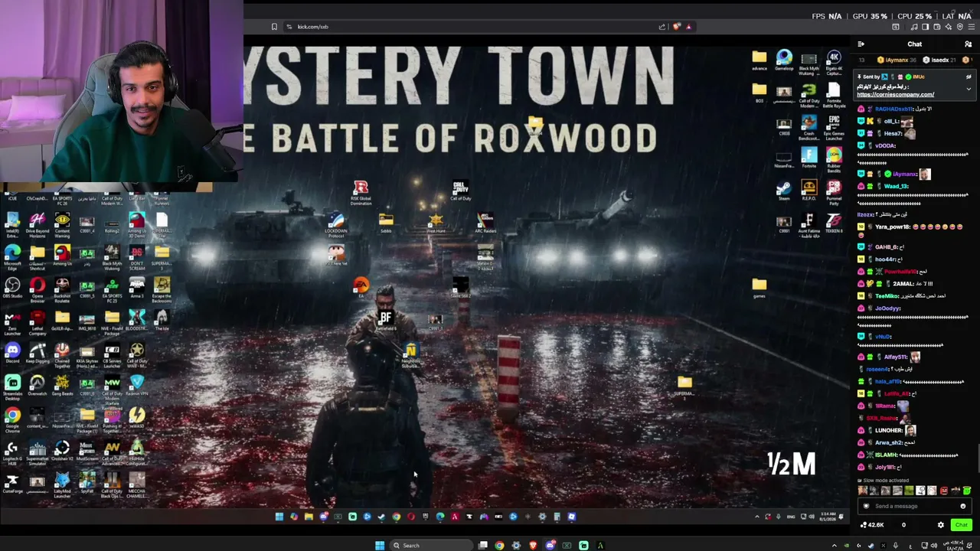This screenshot has height=551, width=980.
Task: Open the R.E.P.O. desktop shortcut
Action: point(809,191)
